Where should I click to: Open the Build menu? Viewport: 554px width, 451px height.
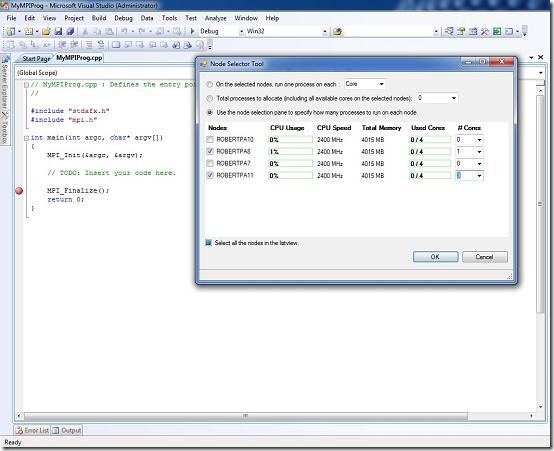[99, 18]
